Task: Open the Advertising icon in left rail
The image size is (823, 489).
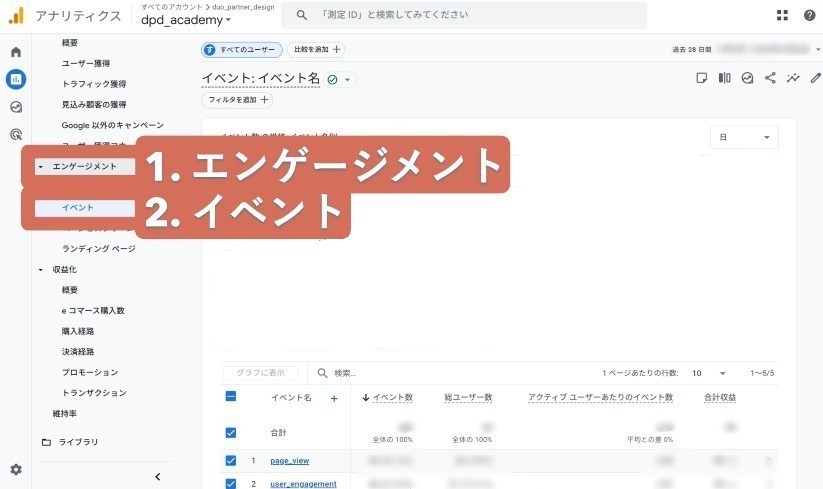Action: (15, 134)
